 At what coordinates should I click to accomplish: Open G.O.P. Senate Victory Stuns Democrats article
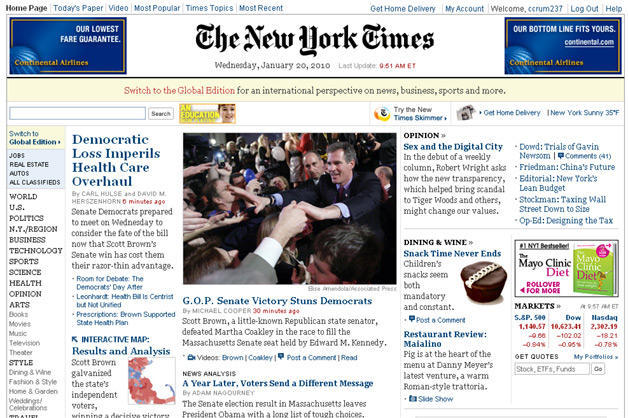pyautogui.click(x=277, y=301)
